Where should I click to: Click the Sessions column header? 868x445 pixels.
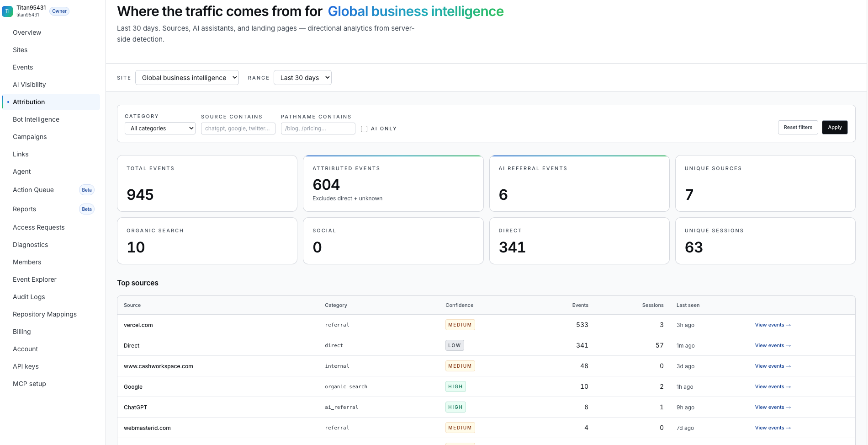tap(653, 305)
